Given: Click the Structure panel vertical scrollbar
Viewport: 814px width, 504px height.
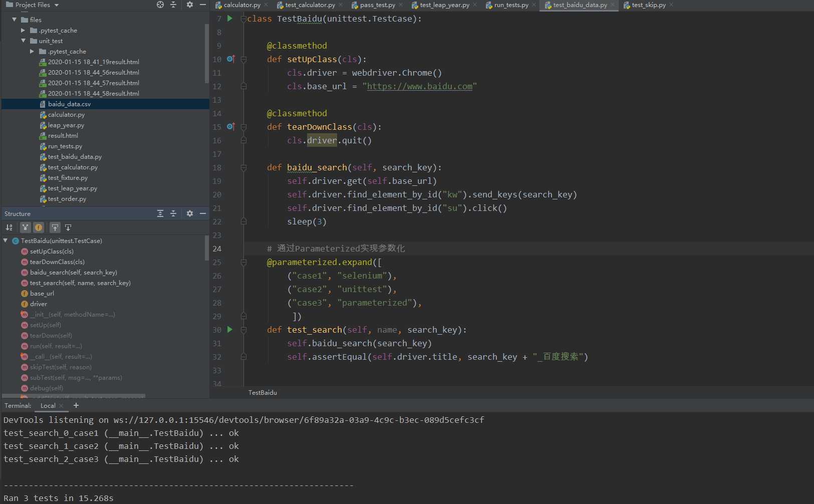Looking at the screenshot, I should [x=207, y=248].
